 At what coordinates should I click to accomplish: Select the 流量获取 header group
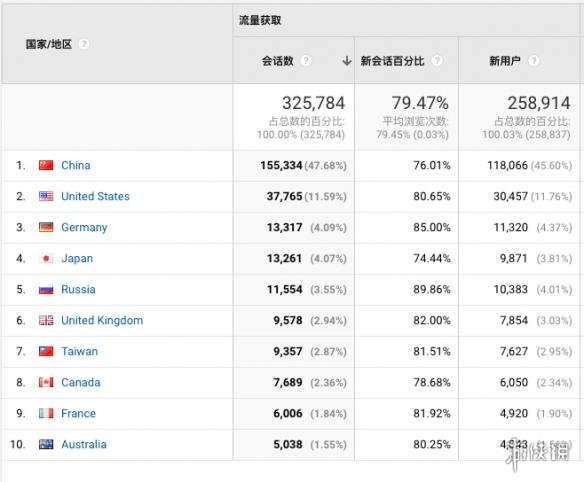[x=260, y=20]
